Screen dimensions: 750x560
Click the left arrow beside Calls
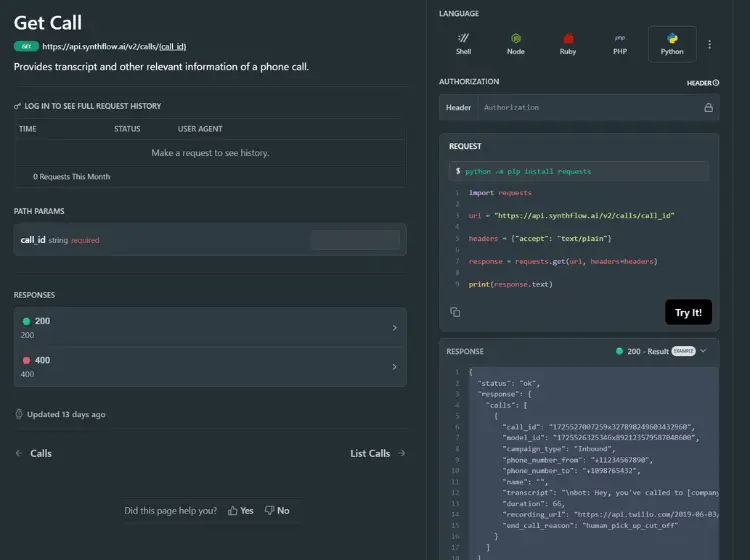point(19,453)
